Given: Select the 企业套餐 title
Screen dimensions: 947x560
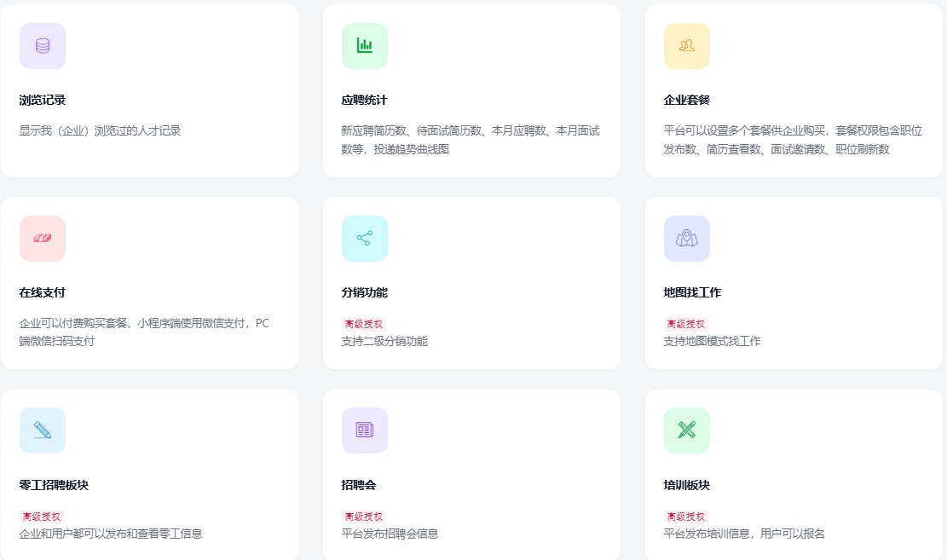Looking at the screenshot, I should pyautogui.click(x=687, y=101).
